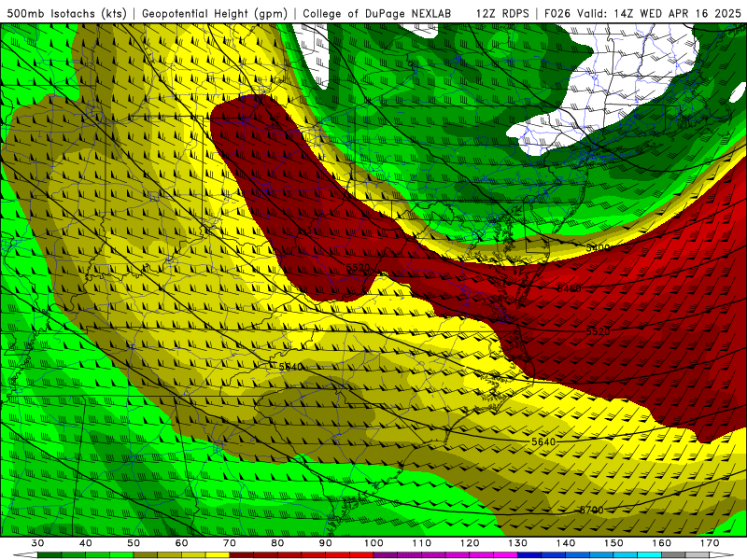Click the 40 kt colorbar tick label

pyautogui.click(x=86, y=543)
